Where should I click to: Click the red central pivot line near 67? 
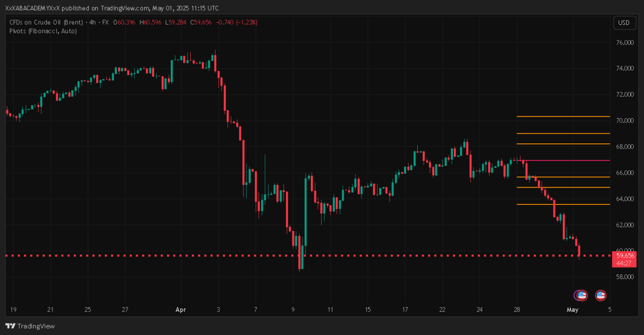click(562, 161)
